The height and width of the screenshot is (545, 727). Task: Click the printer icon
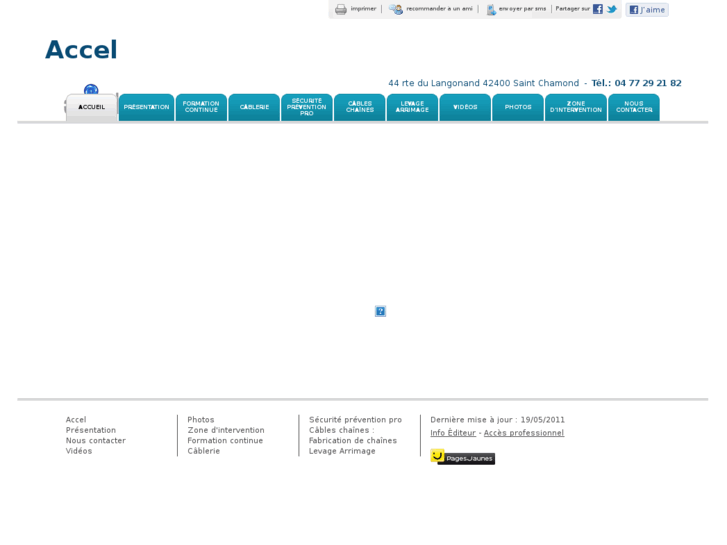pos(341,9)
